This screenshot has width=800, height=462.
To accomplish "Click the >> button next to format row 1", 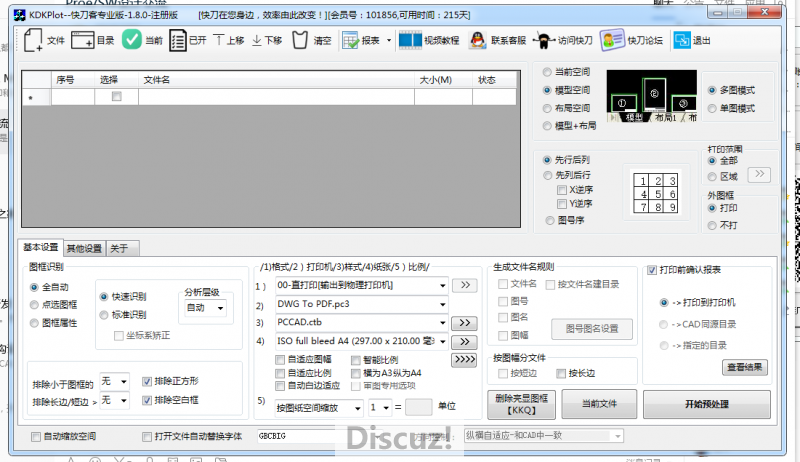I will click(x=465, y=285).
